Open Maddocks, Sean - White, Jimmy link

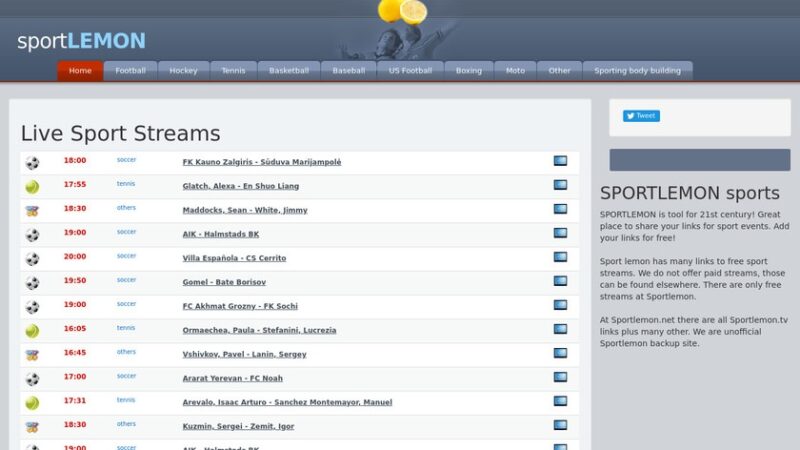click(245, 210)
